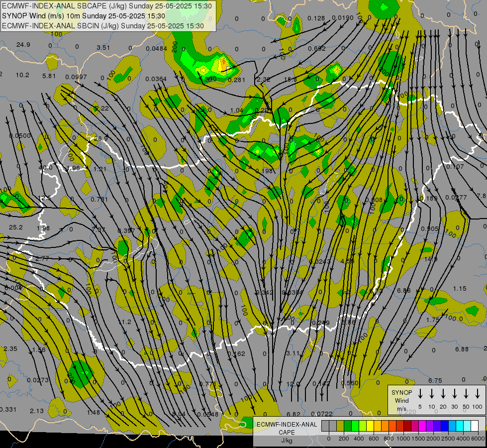The image size is (487, 448).
Task: Click the '0.0997' value on the map
Action: (x=76, y=77)
